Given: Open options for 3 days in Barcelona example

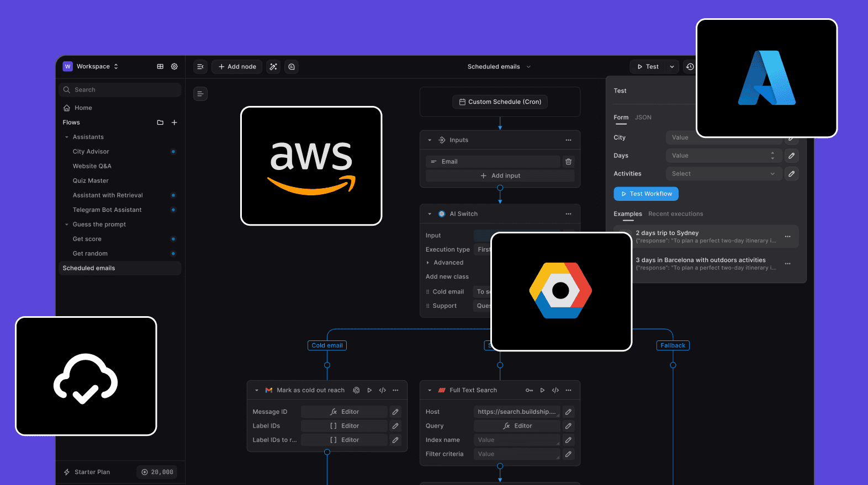Looking at the screenshot, I should (787, 264).
